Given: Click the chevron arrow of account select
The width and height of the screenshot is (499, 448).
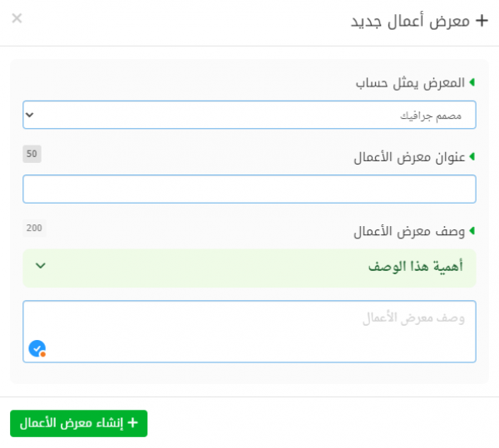Looking at the screenshot, I should point(30,115).
